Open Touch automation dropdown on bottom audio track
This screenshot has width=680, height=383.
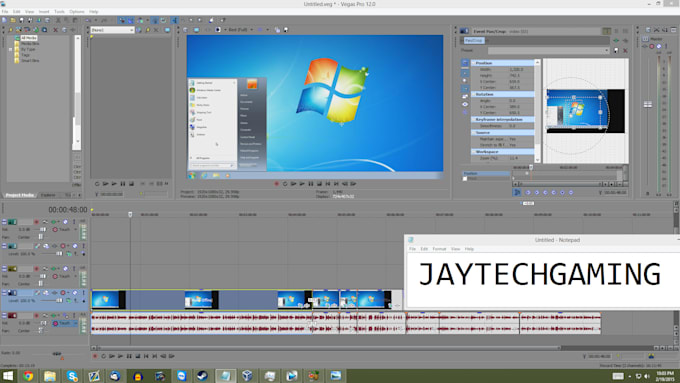coord(76,323)
